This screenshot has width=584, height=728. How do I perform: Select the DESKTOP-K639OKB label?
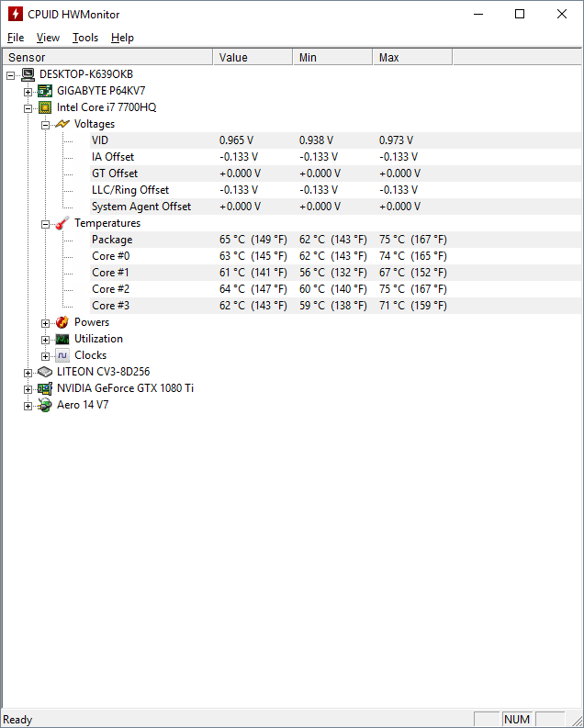point(86,74)
